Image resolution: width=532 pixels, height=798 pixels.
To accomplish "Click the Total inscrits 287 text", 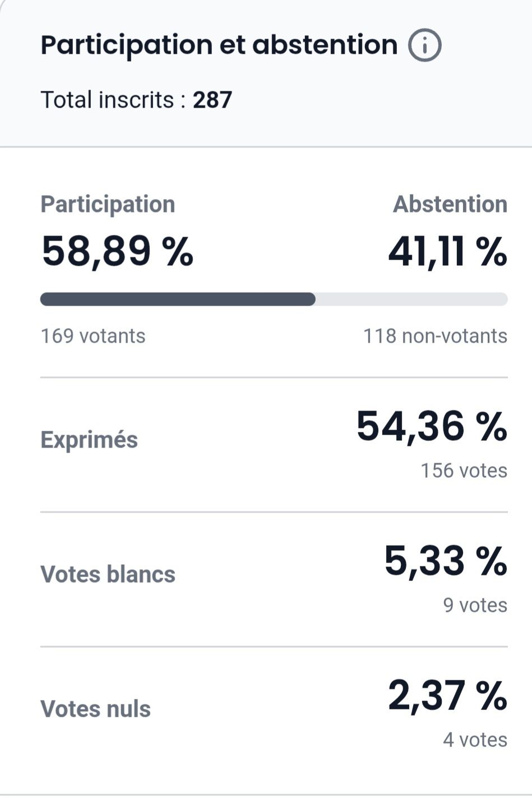I will (136, 100).
